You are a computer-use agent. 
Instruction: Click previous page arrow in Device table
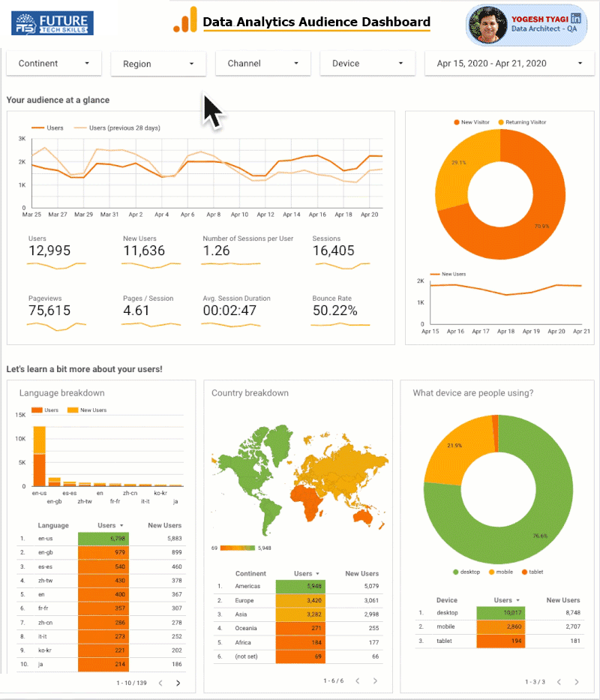(558, 681)
